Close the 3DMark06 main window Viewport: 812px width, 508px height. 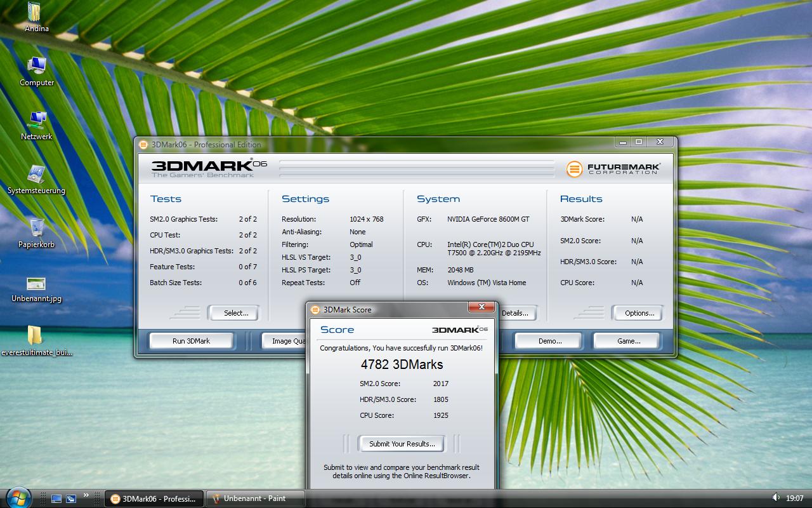[660, 142]
